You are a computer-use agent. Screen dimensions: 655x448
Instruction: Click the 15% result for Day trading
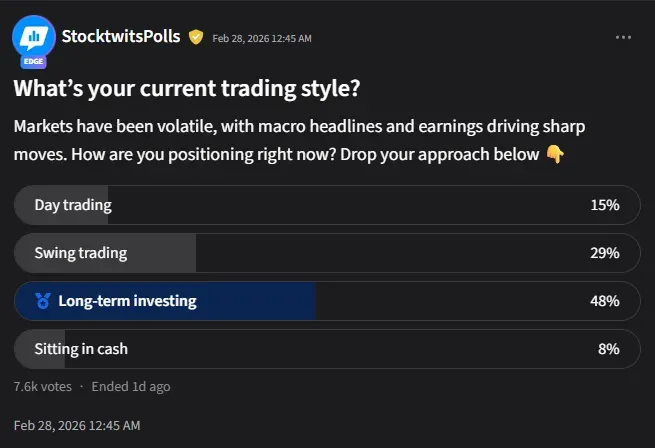pyautogui.click(x=604, y=205)
